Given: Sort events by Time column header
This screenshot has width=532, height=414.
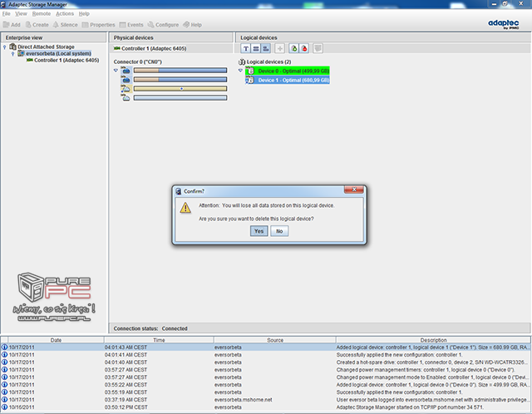Looking at the screenshot, I should [159, 340].
